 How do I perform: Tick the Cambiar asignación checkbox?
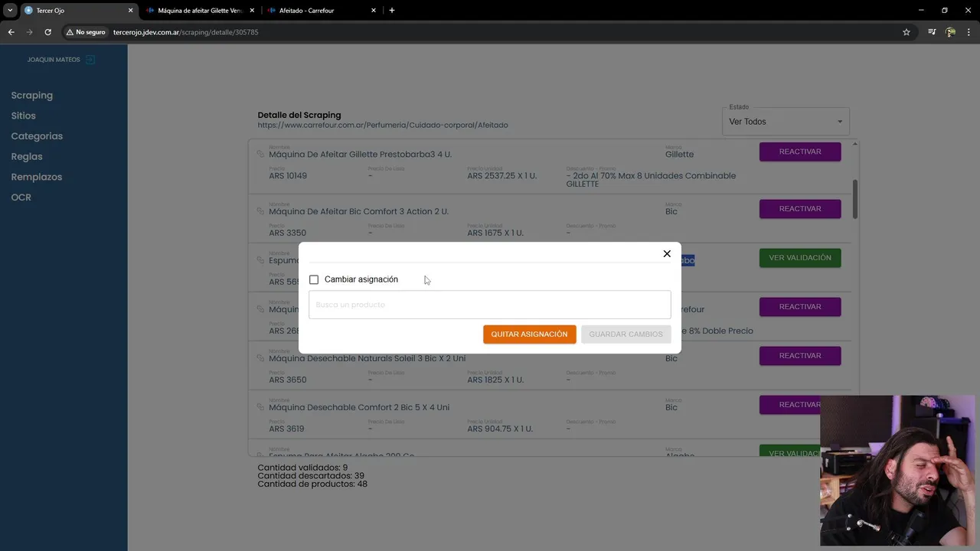pos(314,279)
